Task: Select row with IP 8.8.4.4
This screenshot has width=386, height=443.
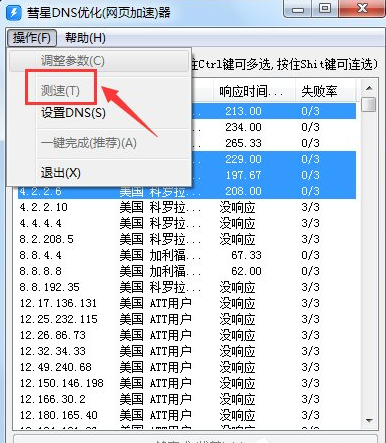Action: click(187, 255)
